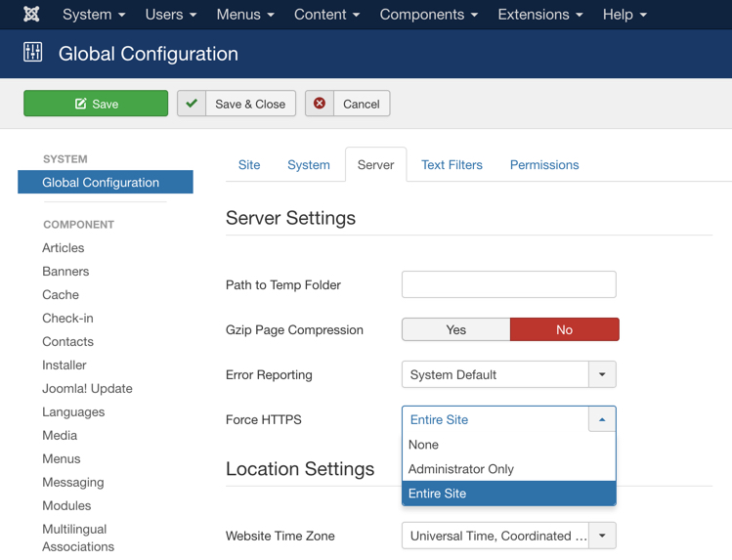Open the Website Time Zone dropdown
This screenshot has height=560, width=732.
tap(509, 536)
